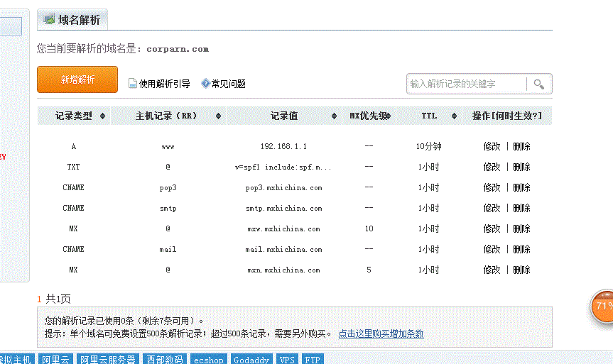The height and width of the screenshot is (364, 613).
Task: Sort by 记录值 column arrows
Action: coord(334,116)
